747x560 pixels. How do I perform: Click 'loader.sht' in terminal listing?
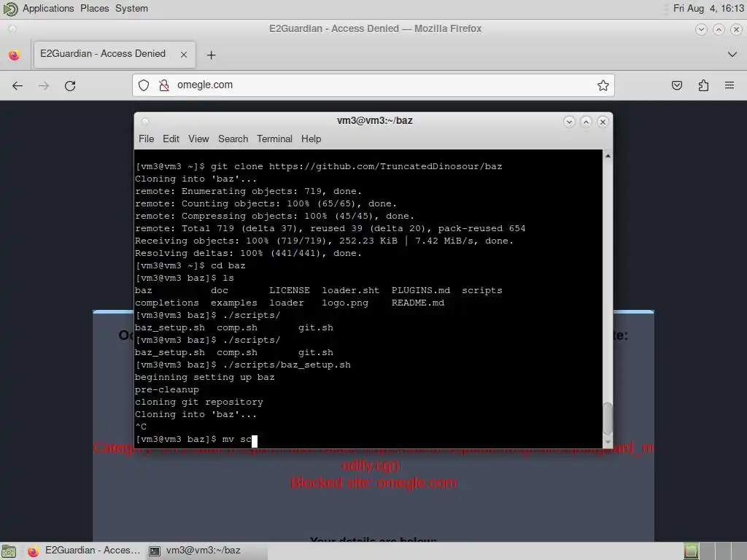coord(351,290)
